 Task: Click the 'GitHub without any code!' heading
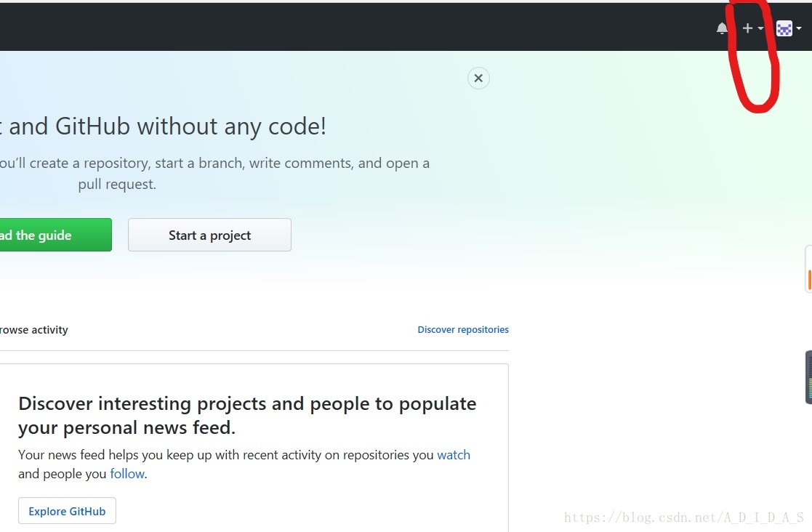tap(163, 126)
